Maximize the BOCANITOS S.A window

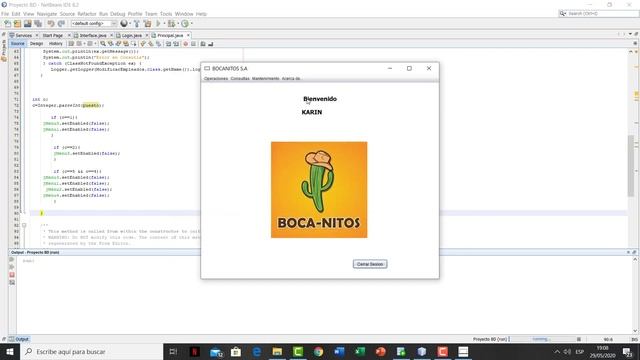click(409, 69)
